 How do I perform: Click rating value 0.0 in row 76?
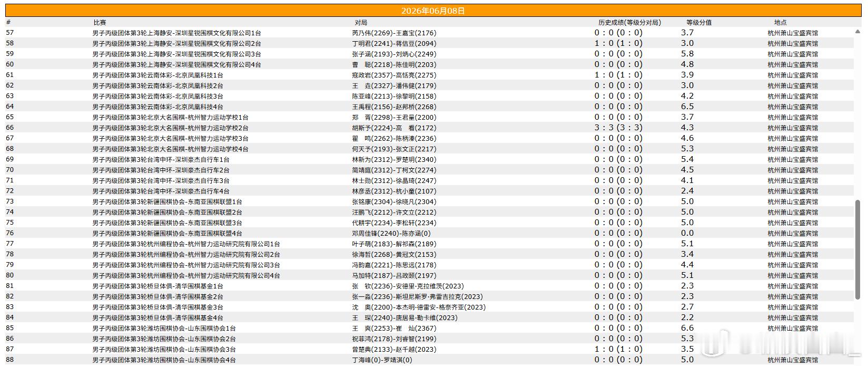[x=687, y=233]
